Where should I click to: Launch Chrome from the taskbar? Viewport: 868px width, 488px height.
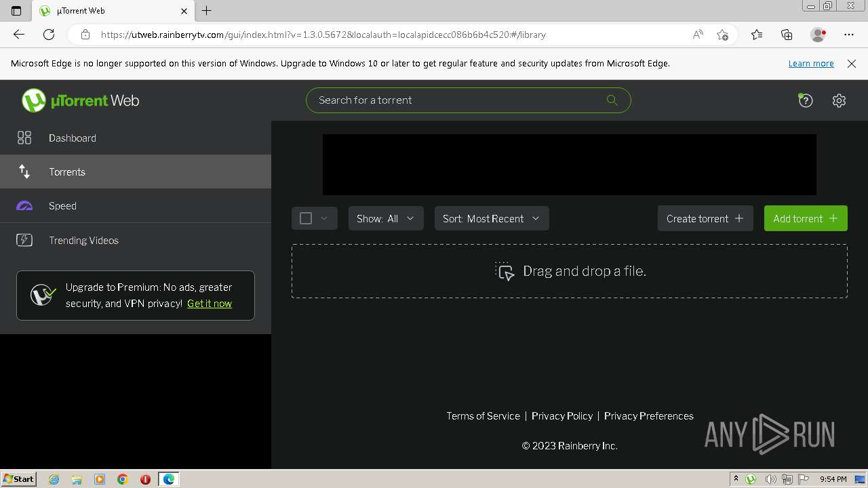[122, 479]
